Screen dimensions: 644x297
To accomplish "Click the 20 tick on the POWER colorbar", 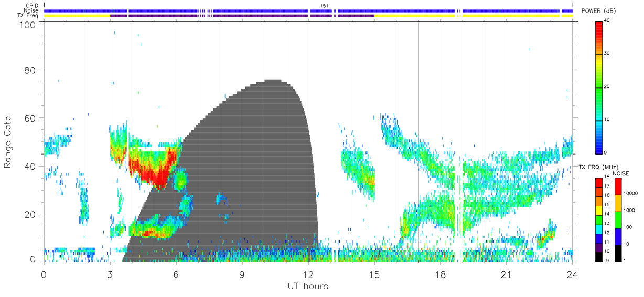I will point(607,86).
